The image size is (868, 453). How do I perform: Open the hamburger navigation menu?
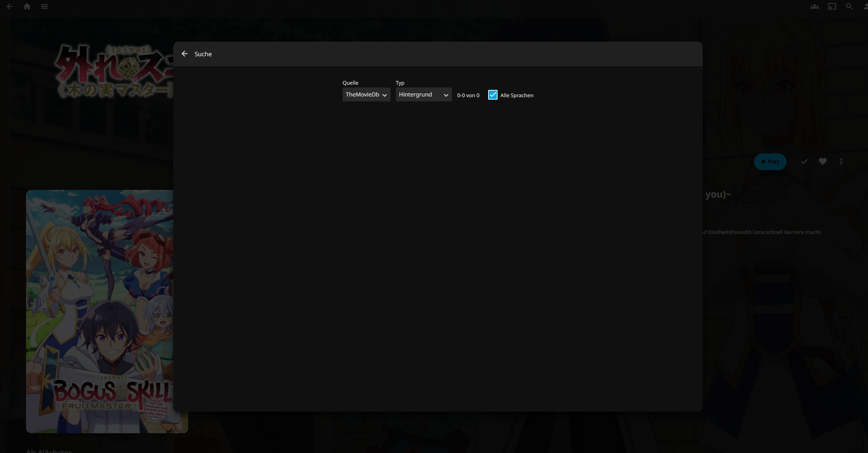pos(44,7)
